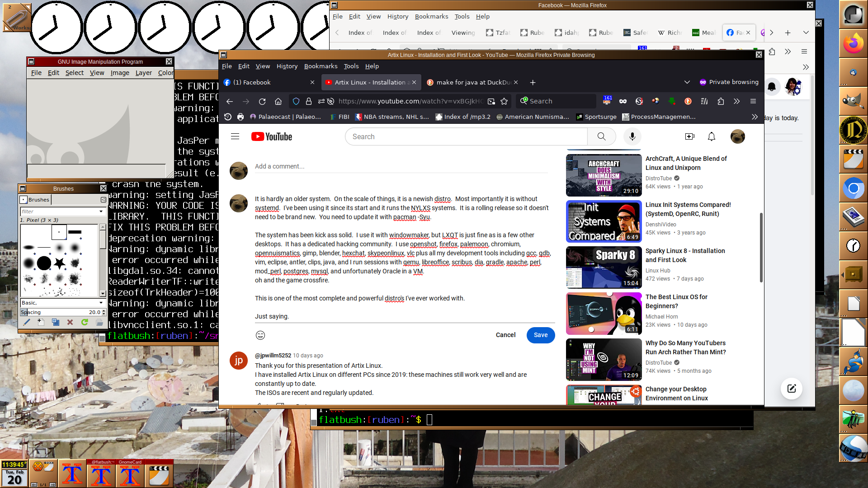868x488 pixels.
Task: Click the edit brush pencil icon
Action: pos(27,322)
